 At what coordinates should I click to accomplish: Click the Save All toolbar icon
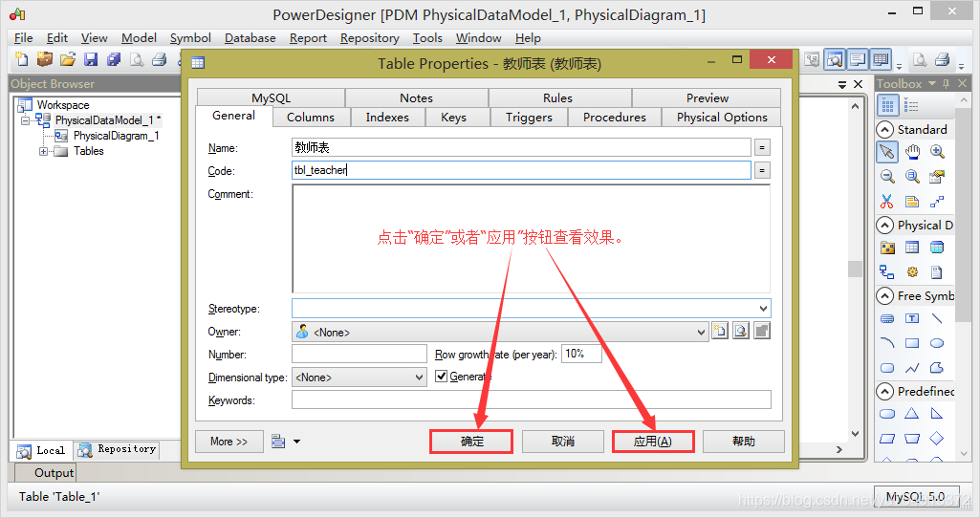(113, 59)
